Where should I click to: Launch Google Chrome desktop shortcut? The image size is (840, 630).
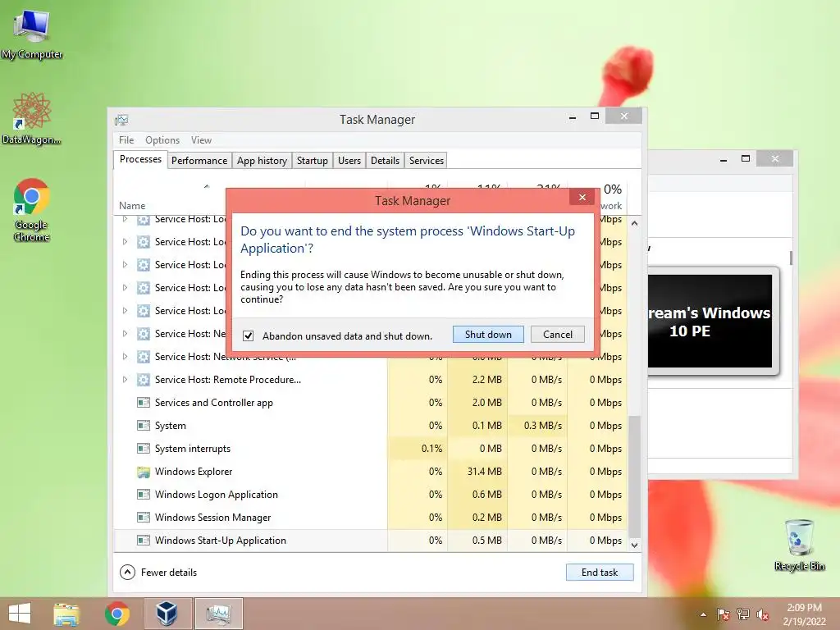click(32, 209)
